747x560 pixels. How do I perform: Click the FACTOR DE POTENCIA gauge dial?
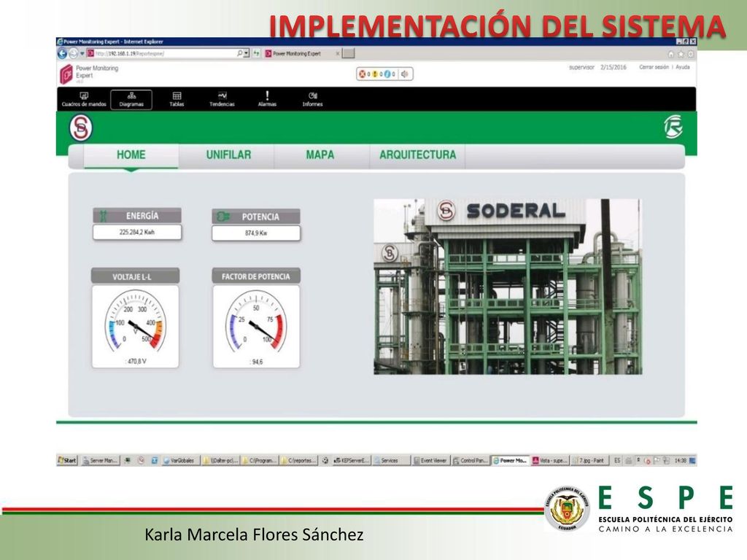pos(256,322)
